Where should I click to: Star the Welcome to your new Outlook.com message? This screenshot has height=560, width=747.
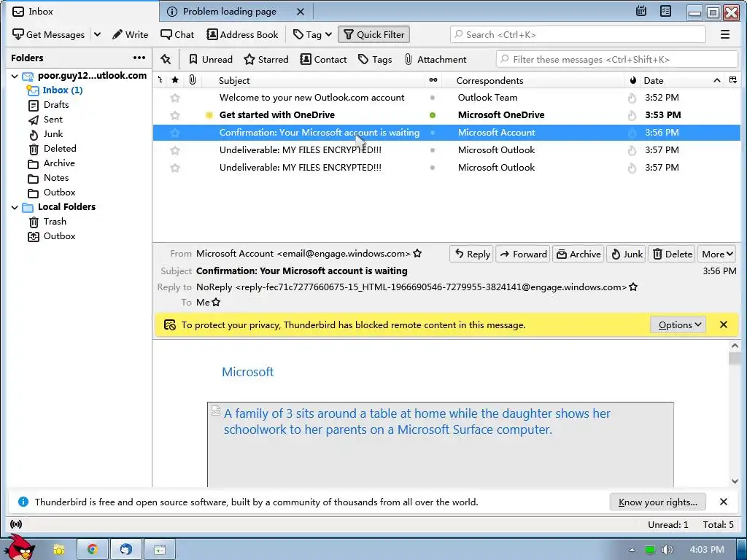175,98
